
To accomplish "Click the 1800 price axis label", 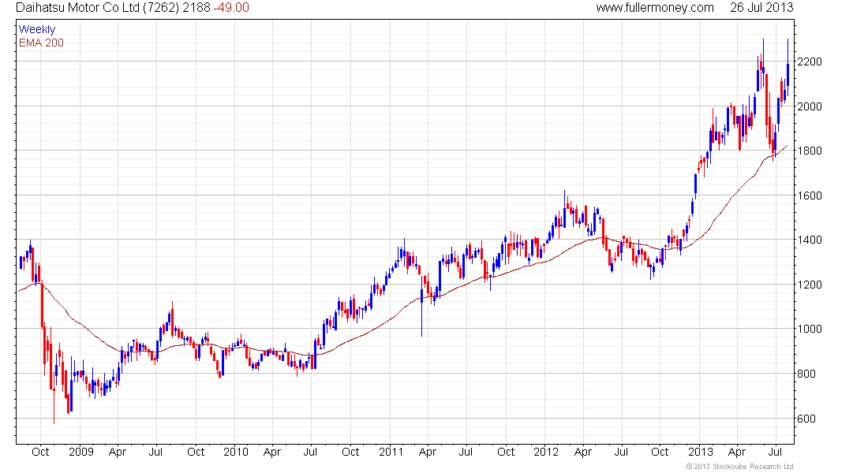I will tap(813, 151).
